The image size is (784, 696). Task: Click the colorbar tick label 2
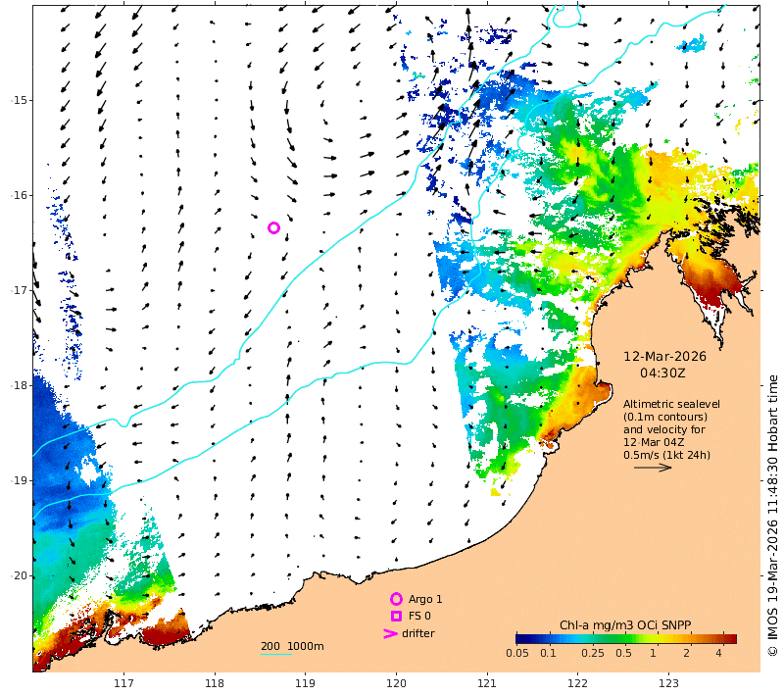687,653
